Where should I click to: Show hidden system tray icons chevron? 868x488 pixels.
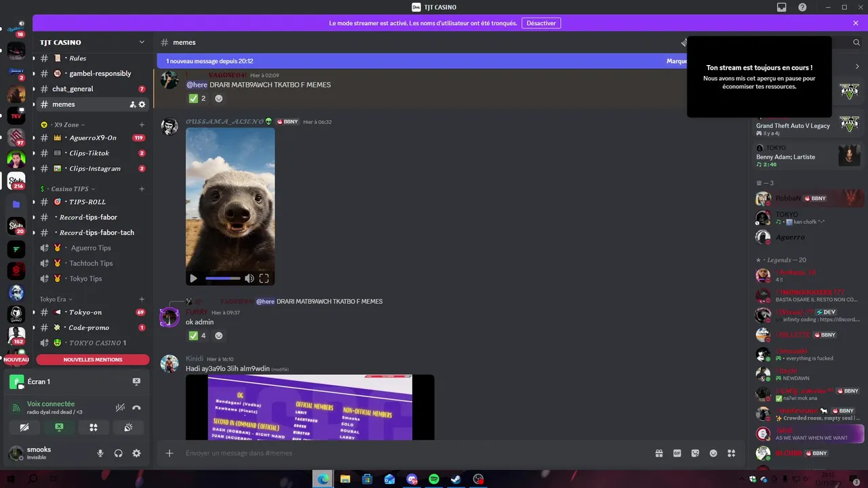point(742,479)
